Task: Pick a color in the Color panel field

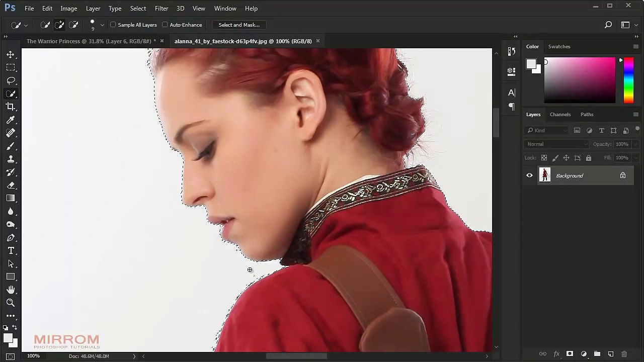Action: click(580, 80)
